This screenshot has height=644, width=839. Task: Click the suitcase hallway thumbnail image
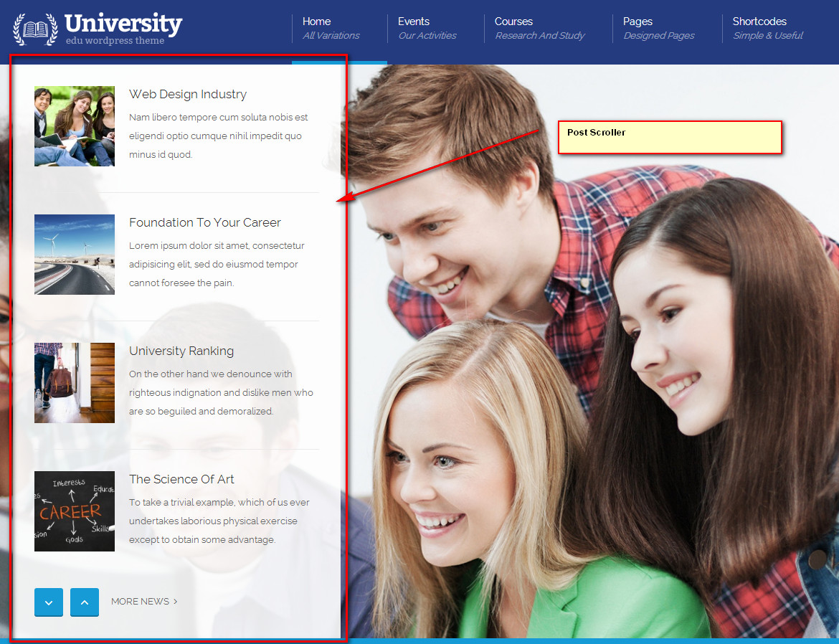click(75, 383)
